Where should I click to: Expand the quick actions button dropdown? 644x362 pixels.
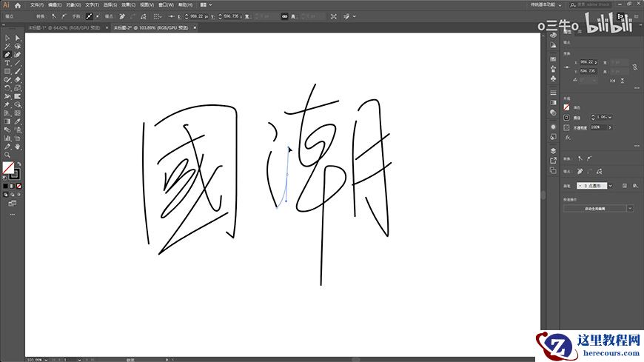tap(630, 208)
